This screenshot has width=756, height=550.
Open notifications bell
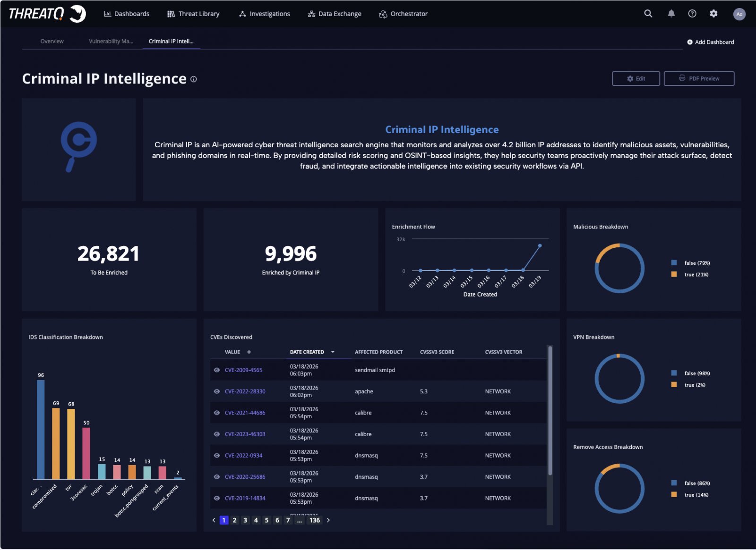coord(671,14)
